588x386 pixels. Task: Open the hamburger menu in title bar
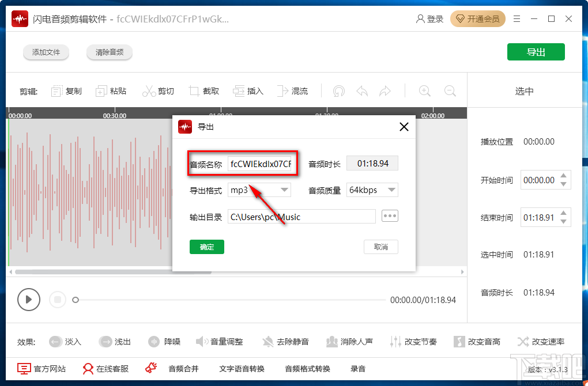coord(517,19)
